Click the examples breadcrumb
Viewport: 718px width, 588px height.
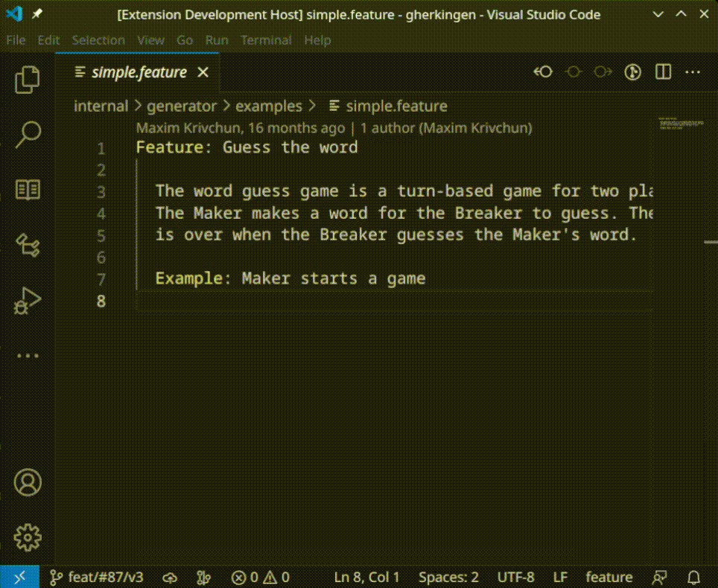[x=269, y=106]
